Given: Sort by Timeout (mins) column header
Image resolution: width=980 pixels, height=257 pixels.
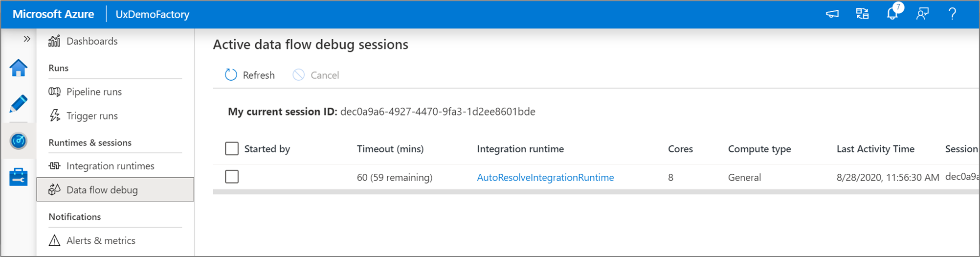Looking at the screenshot, I should coord(390,149).
